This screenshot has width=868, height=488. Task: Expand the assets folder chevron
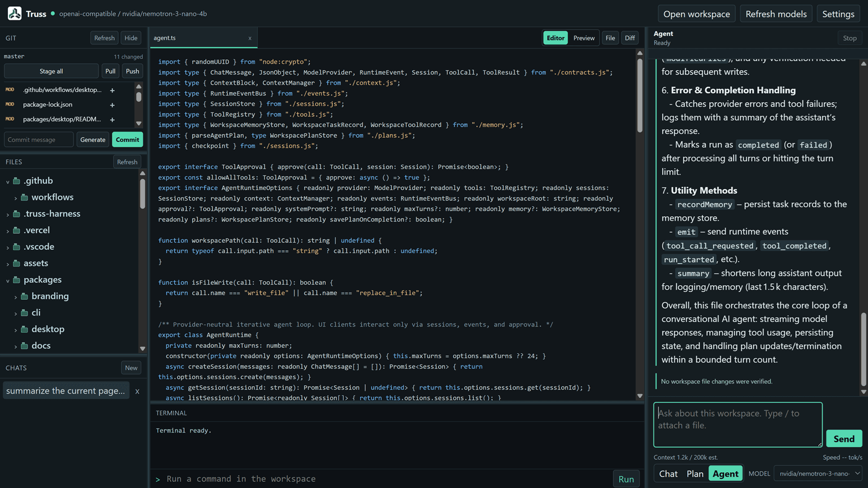8,264
